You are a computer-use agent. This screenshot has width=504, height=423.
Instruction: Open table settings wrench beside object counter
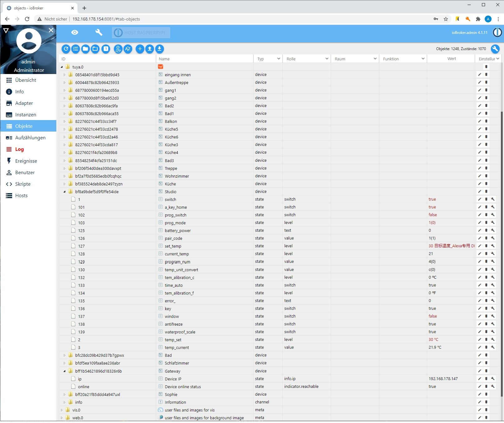coord(495,49)
